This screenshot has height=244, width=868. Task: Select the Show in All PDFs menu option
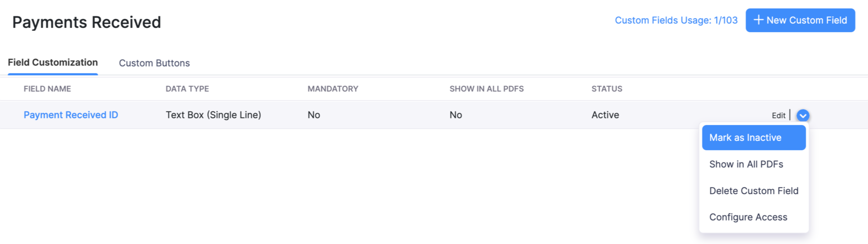[x=746, y=164]
